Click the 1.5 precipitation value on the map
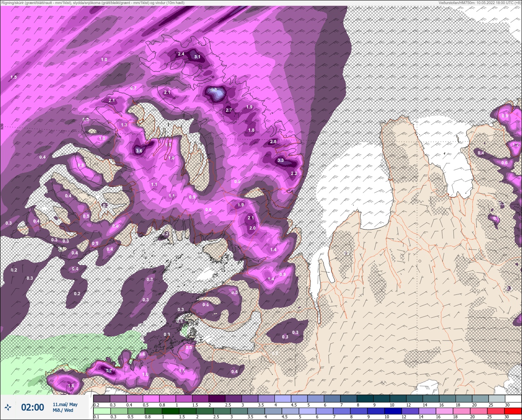Image resolution: width=522 pixels, height=420 pixels. coord(13,77)
